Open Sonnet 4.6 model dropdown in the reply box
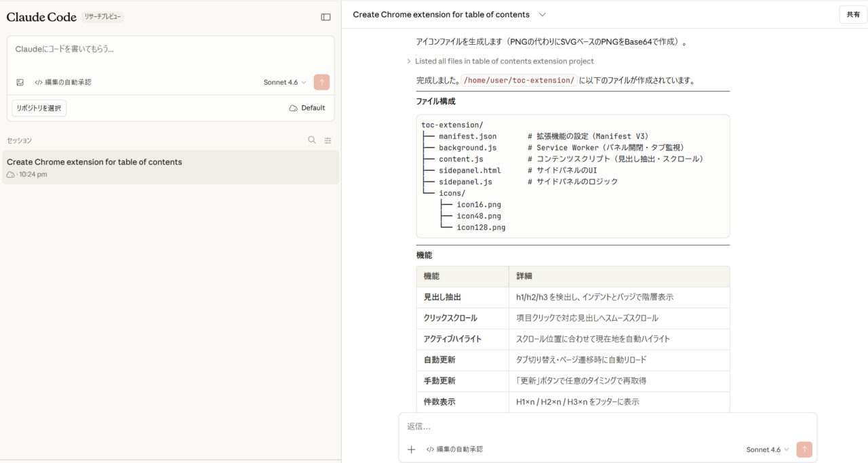 [x=768, y=449]
